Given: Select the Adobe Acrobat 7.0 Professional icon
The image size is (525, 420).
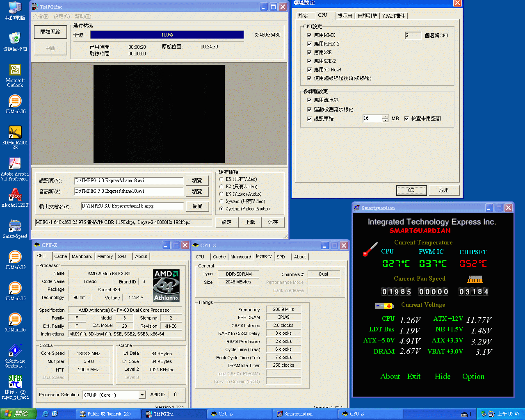Looking at the screenshot, I should pyautogui.click(x=15, y=169).
